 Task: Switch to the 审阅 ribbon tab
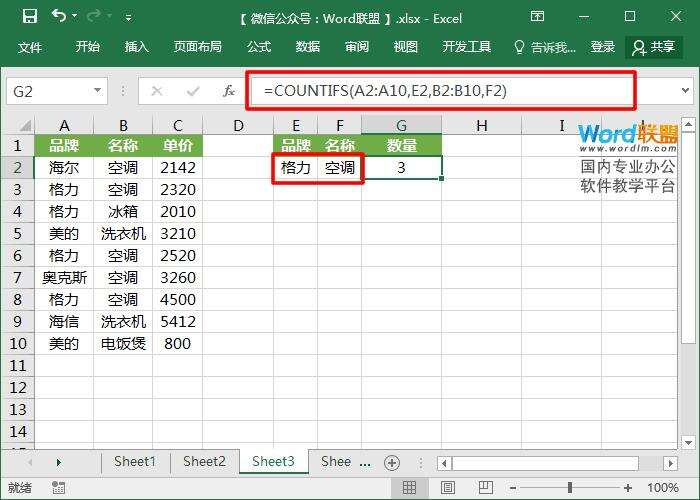357,46
